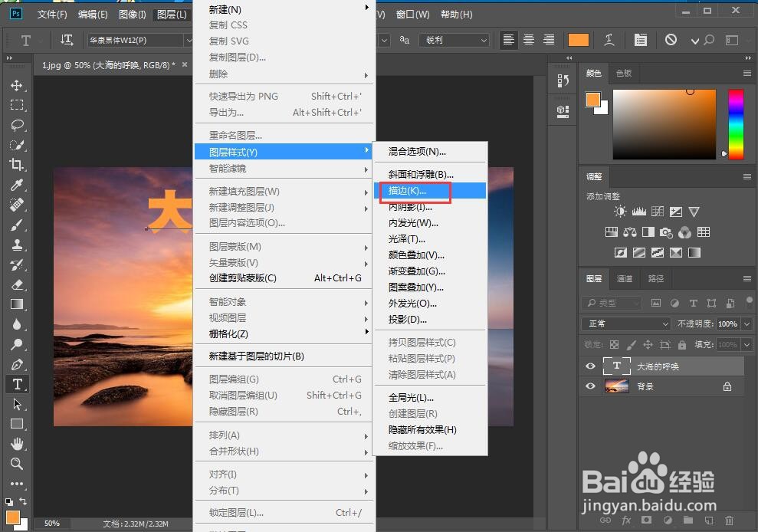Click the orange text color swatch
Viewport: 758px width, 532px height.
click(578, 39)
